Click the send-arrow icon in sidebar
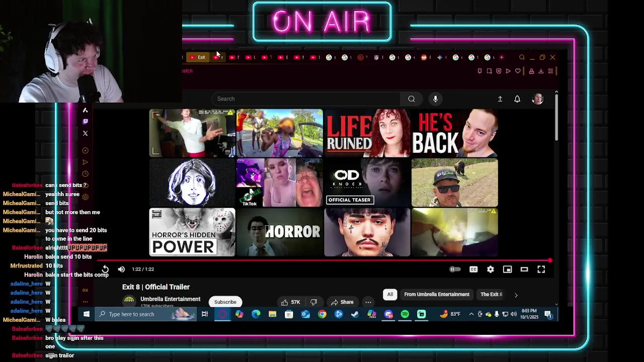Image resolution: width=644 pixels, height=362 pixels. click(85, 162)
